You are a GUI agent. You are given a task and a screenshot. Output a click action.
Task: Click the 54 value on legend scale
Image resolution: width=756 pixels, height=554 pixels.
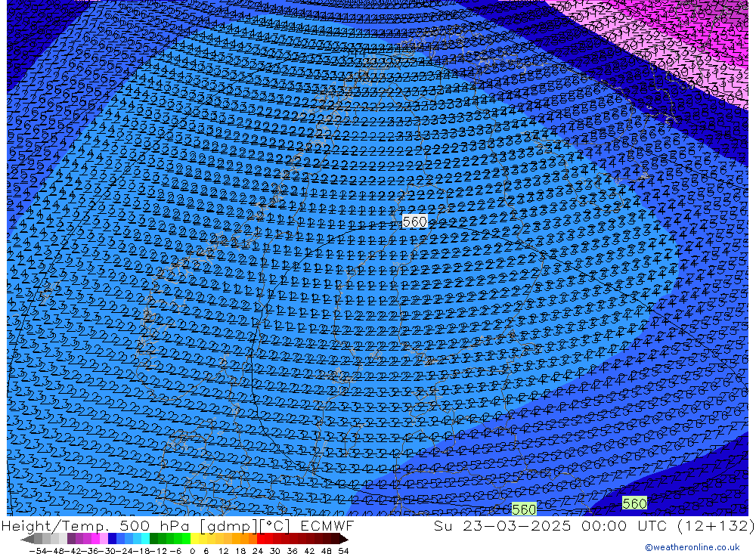343,550
